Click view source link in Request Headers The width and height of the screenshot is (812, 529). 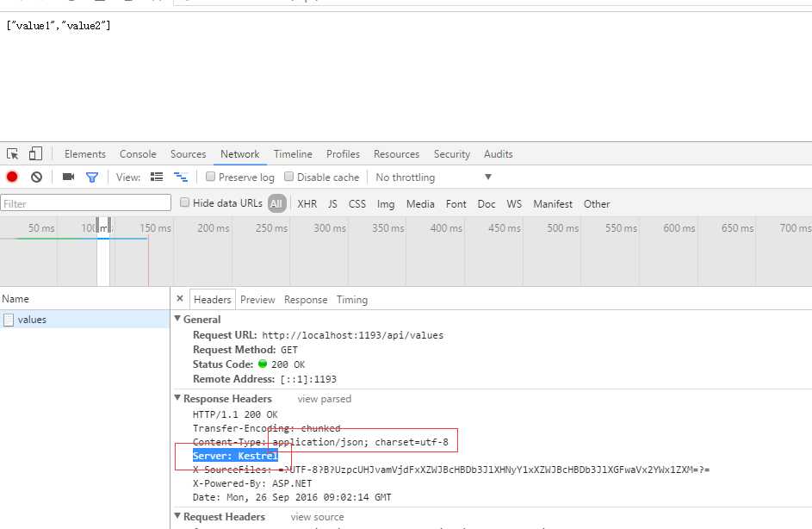(x=317, y=517)
